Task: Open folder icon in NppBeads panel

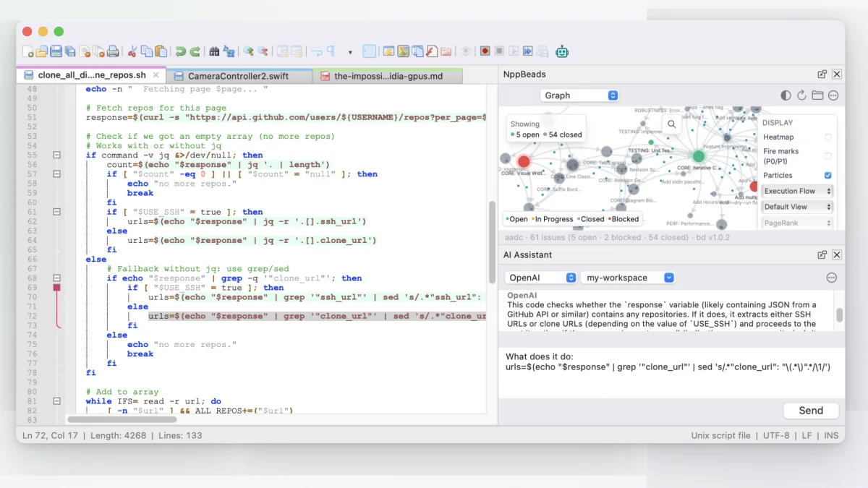Action: coord(817,95)
